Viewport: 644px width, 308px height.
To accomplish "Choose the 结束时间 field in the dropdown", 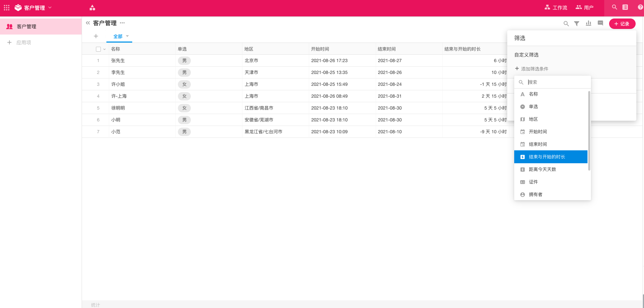I will point(551,144).
